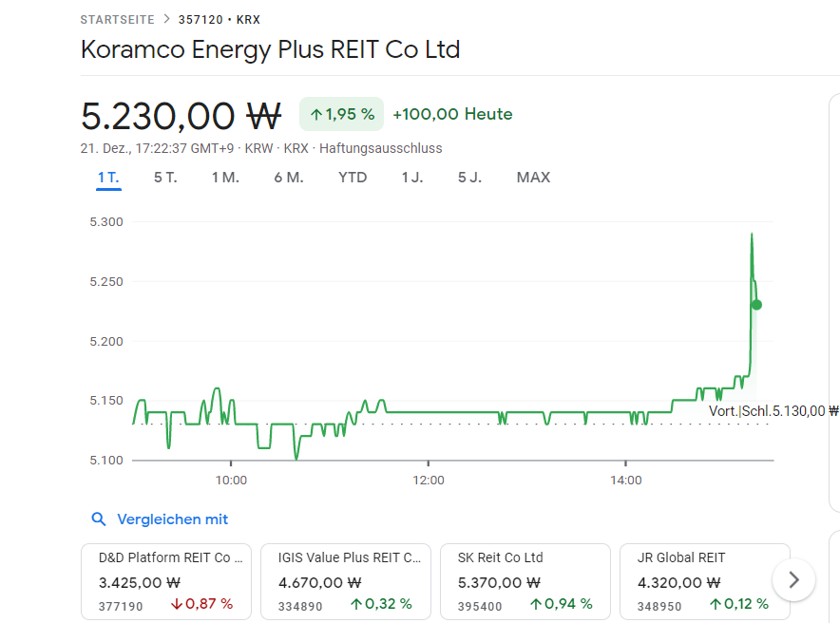
Task: Click red down arrow on D&D Platform card
Action: [177, 604]
